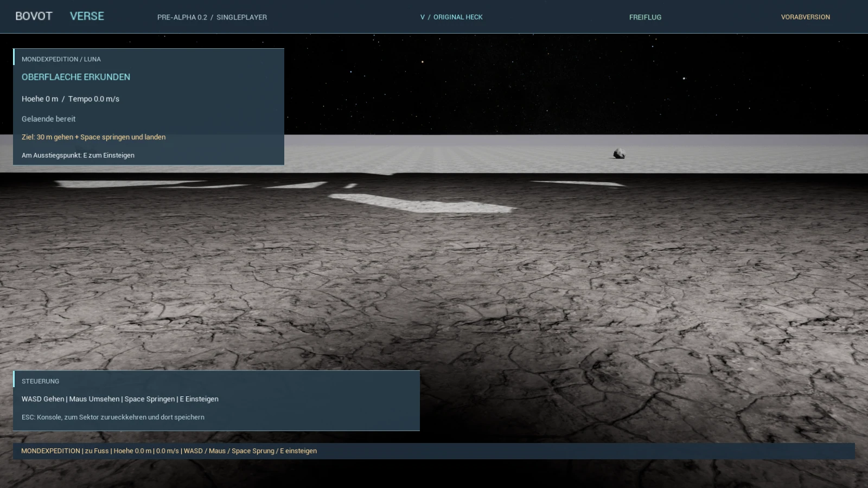The image size is (868, 488).
Task: Click the FREIFLUG header label
Action: pos(645,17)
